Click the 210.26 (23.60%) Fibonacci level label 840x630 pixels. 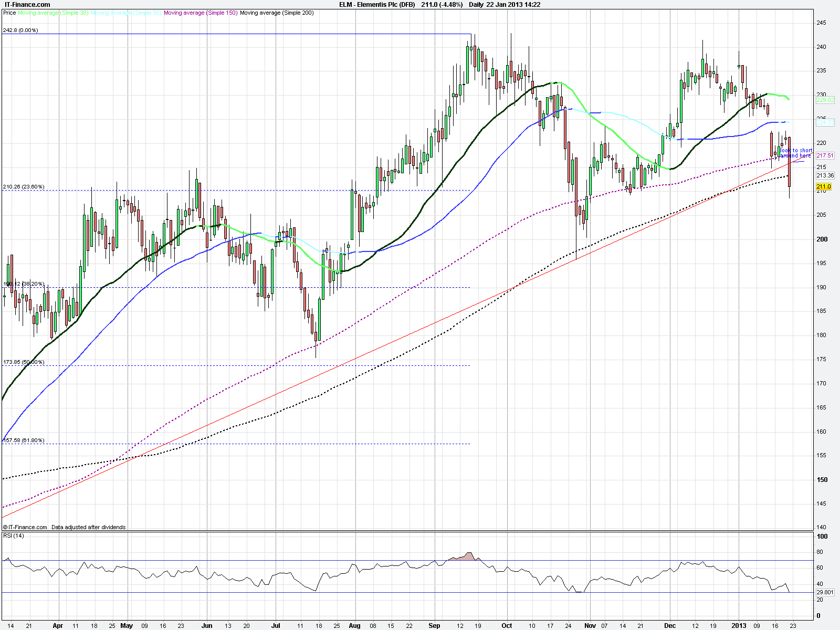click(24, 186)
